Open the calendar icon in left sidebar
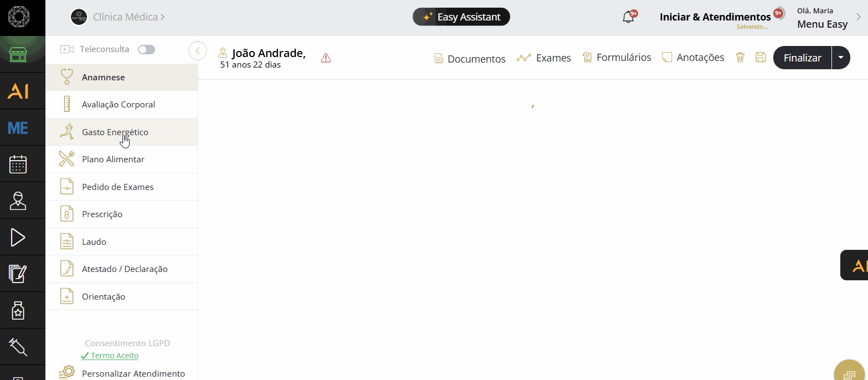The height and width of the screenshot is (380, 868). [18, 165]
